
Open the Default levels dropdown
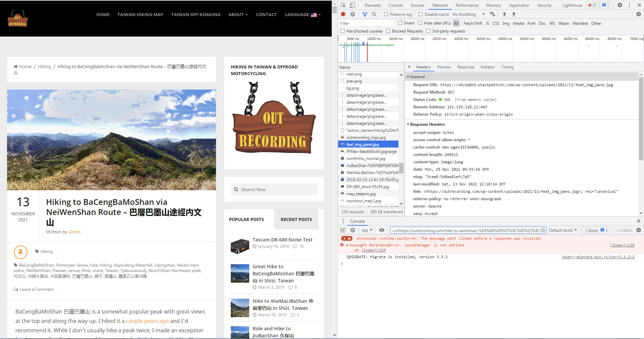click(x=563, y=230)
